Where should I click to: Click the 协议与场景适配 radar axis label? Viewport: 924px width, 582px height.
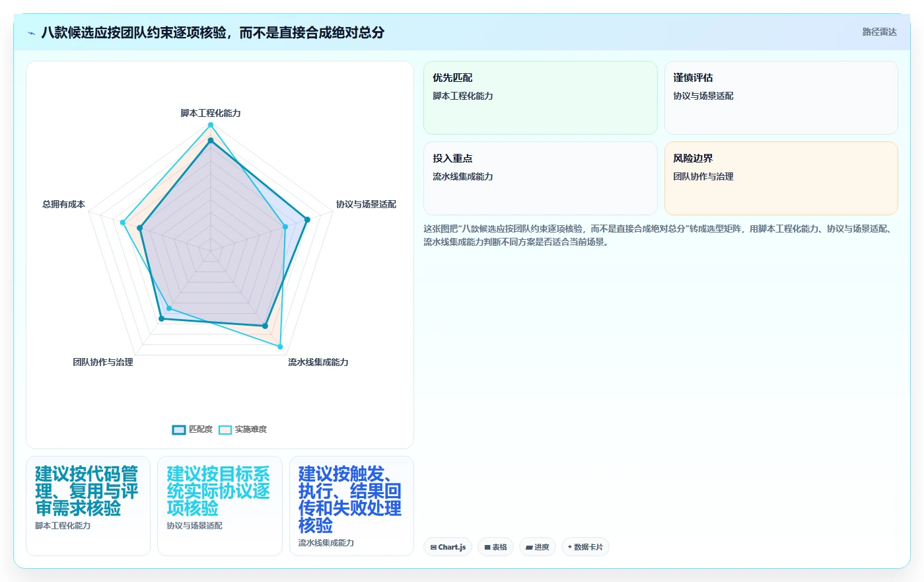[366, 204]
